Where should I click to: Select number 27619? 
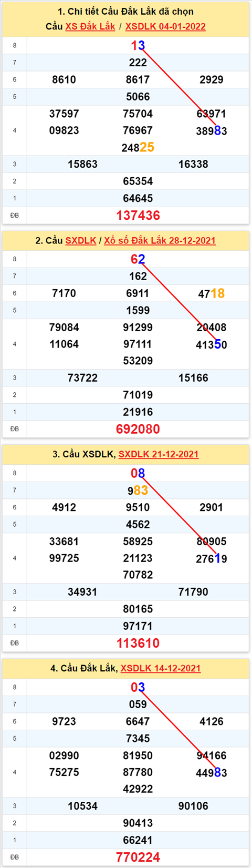tap(212, 559)
